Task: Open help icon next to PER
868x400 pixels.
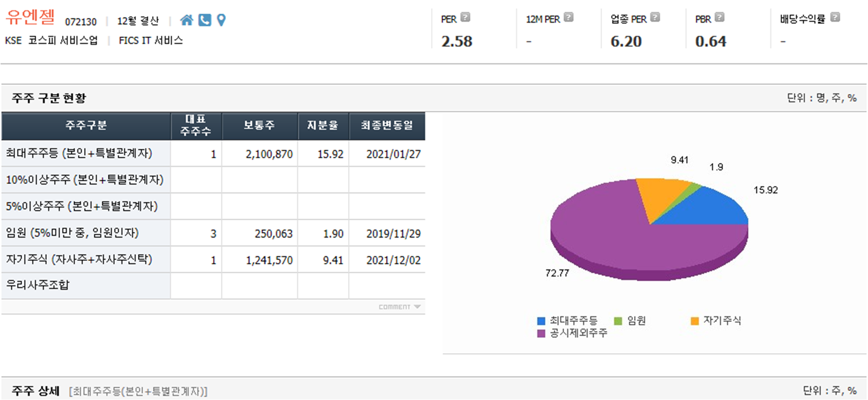Action: [465, 18]
